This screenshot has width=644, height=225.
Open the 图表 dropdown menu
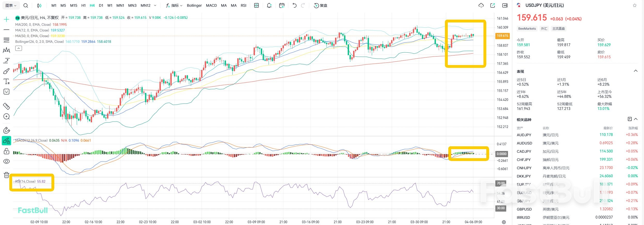pyautogui.click(x=11, y=5)
